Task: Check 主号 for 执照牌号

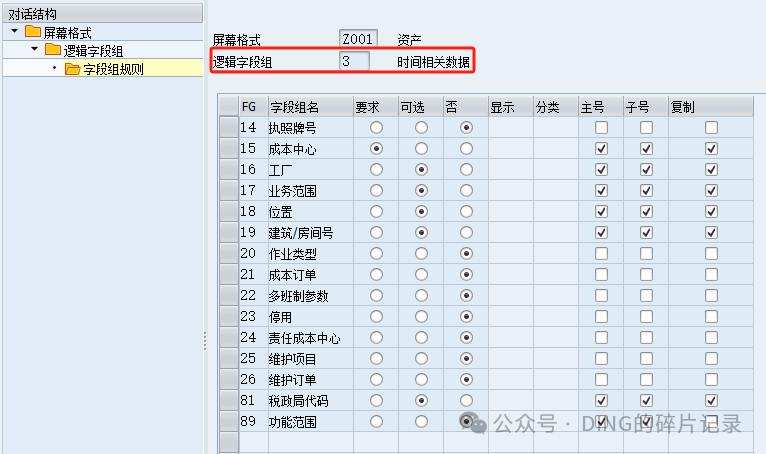Action: coord(601,128)
